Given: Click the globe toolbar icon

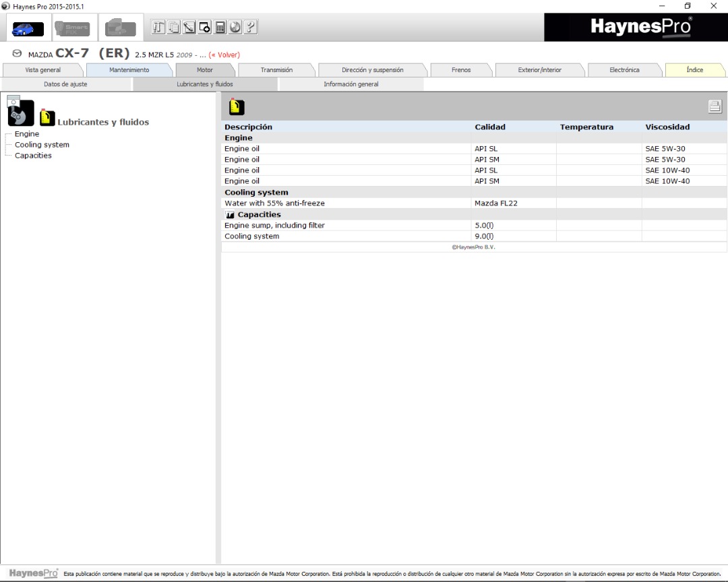Looking at the screenshot, I should (x=235, y=28).
